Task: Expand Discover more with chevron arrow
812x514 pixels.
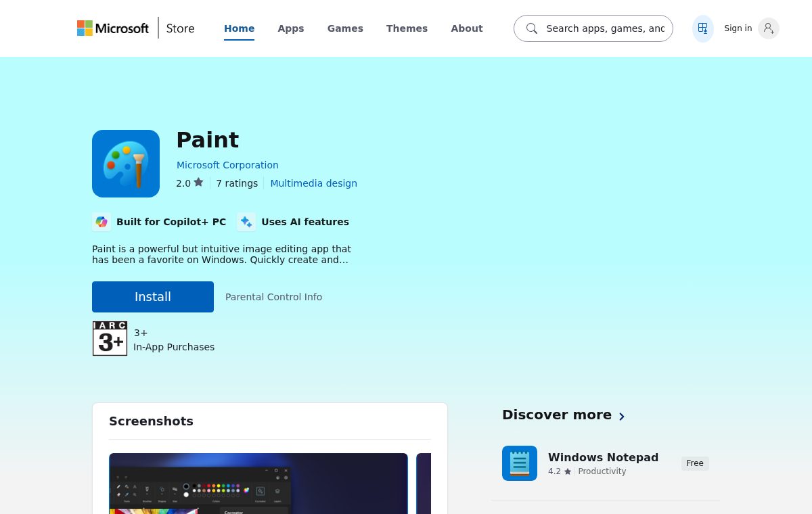Action: coord(622,416)
